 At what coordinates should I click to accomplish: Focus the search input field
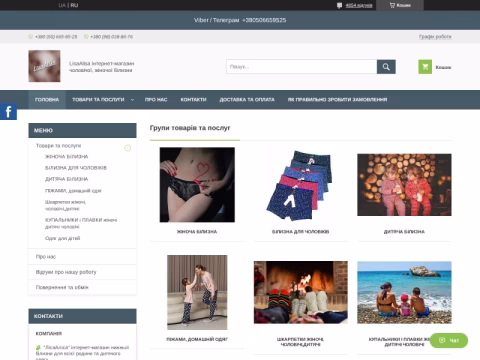[x=302, y=67]
